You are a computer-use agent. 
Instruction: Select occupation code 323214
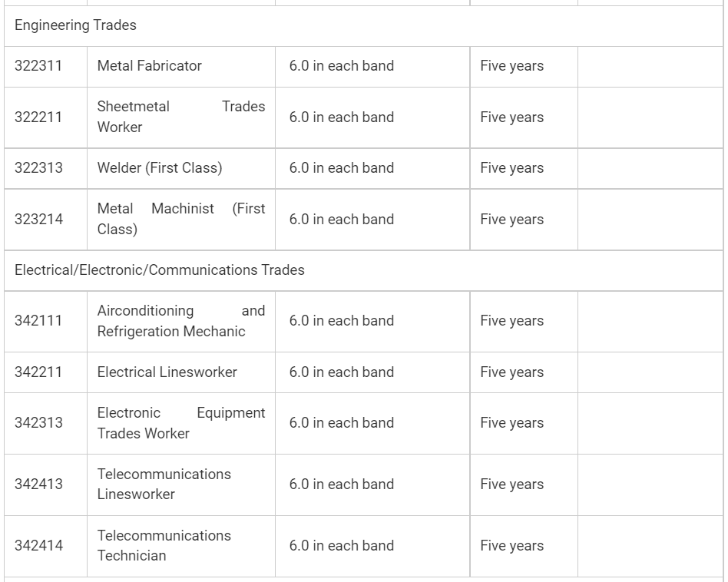pos(38,219)
